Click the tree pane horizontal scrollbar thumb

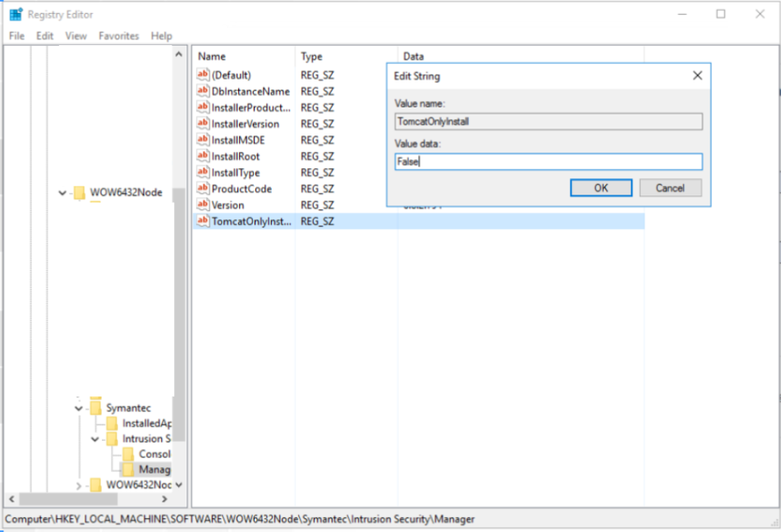[68, 498]
